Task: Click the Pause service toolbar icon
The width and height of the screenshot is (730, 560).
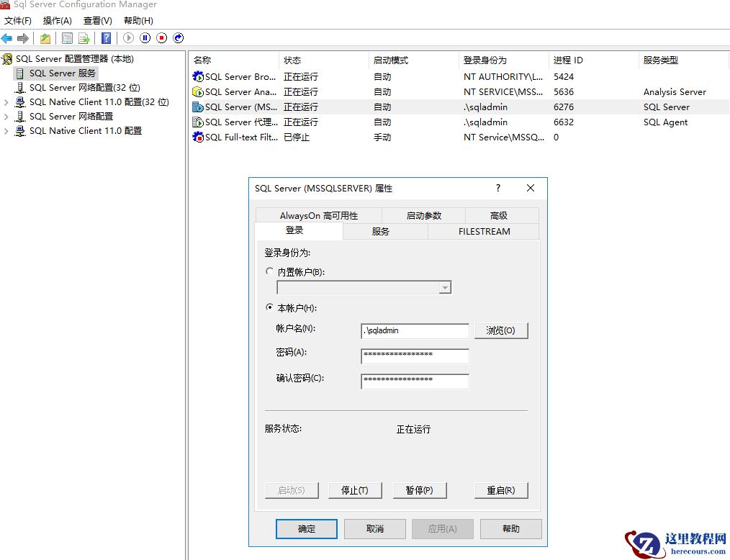Action: 145,38
